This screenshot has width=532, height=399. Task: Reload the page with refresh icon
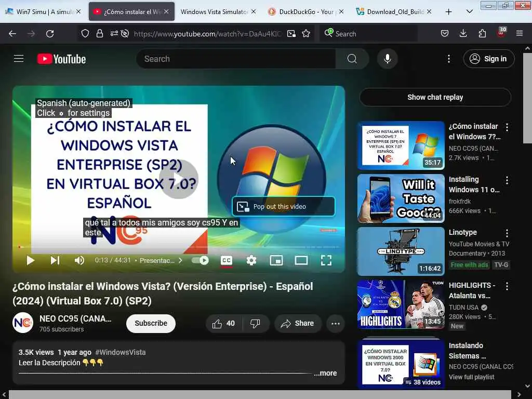50,34
